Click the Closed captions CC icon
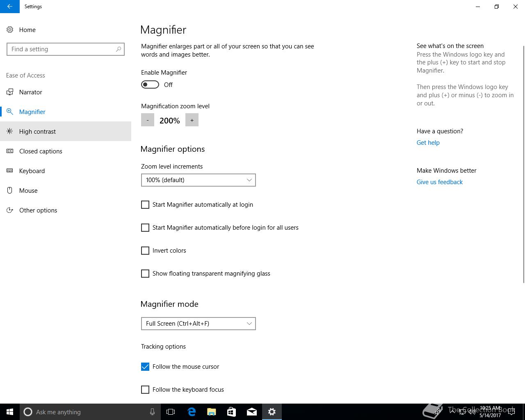 pos(10,151)
